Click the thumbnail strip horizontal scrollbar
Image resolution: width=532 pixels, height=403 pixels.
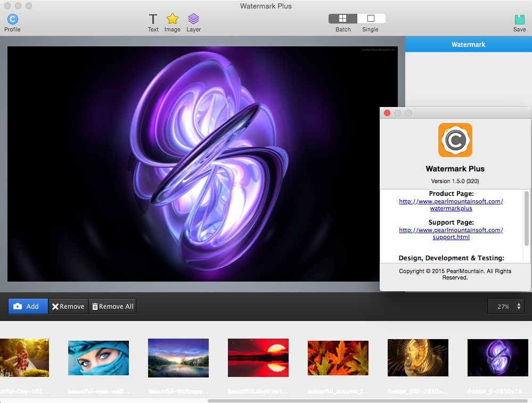(369, 401)
